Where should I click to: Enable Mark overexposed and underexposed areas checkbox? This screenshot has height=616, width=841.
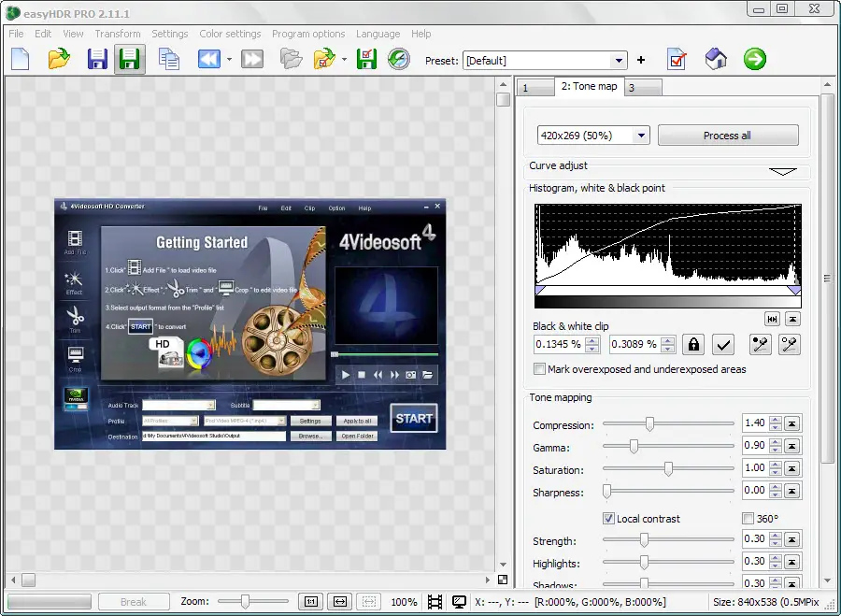539,369
